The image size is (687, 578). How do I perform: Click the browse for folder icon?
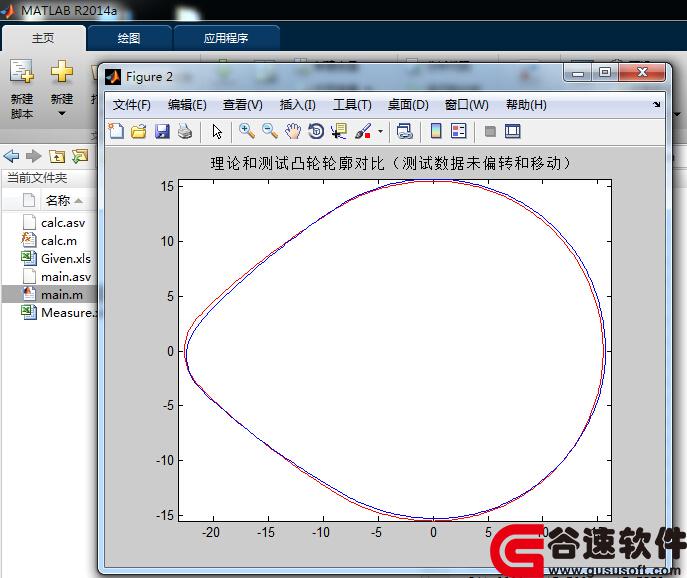[x=80, y=156]
